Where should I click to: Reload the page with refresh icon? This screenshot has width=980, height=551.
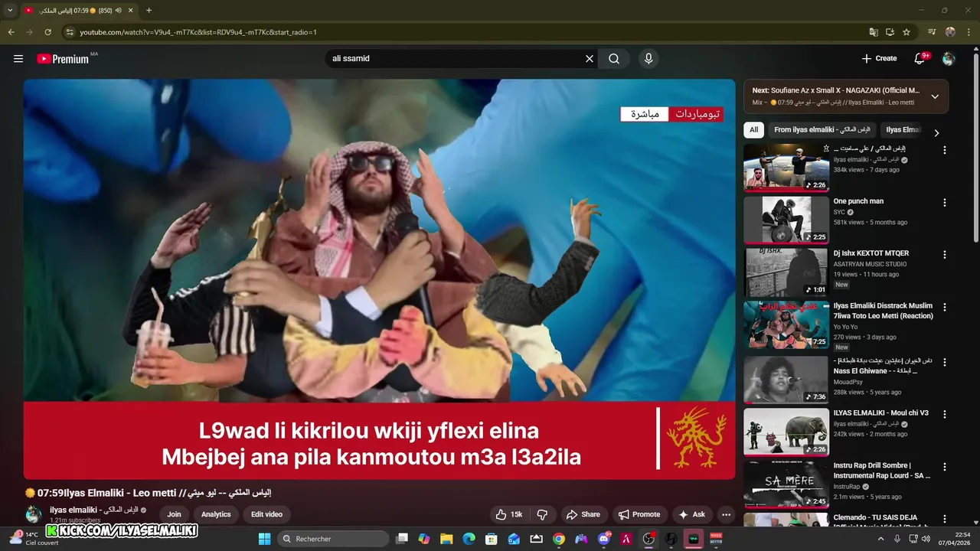pos(47,32)
